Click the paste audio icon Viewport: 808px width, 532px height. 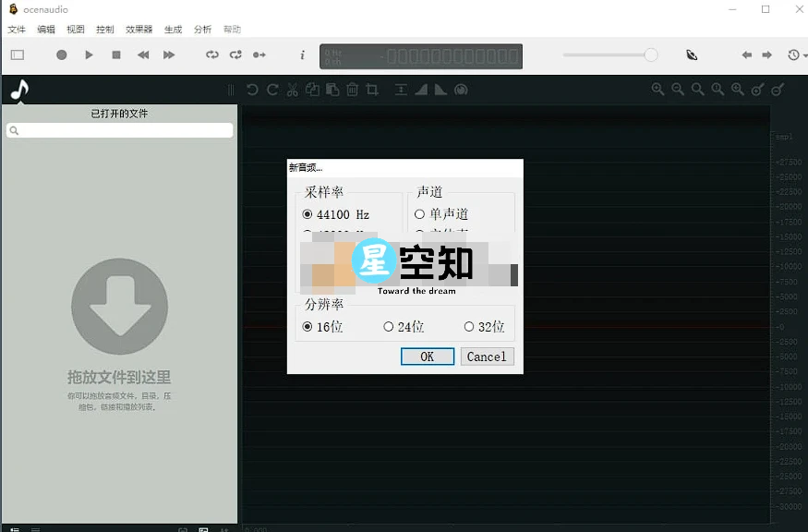tap(332, 89)
